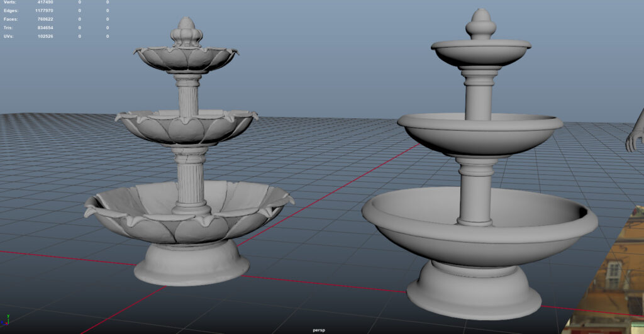Select the smooth low-poly fountain model
Image resolution: width=644 pixels, height=334 pixels.
tap(479, 164)
